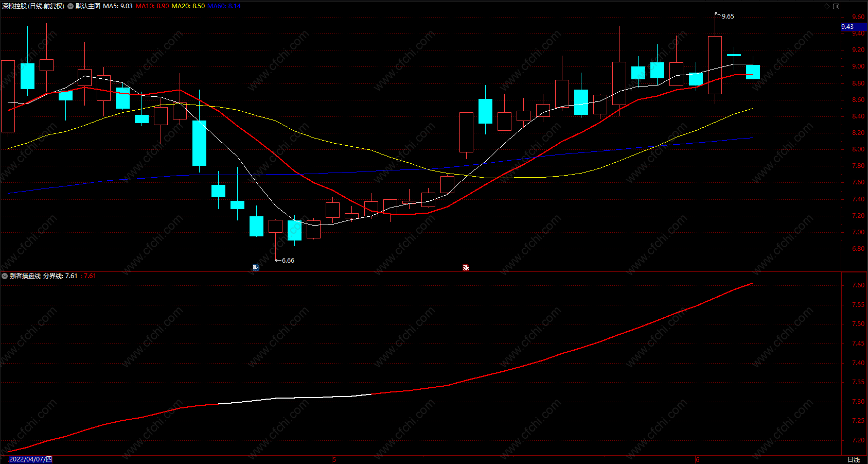Open the 默认主图 indicator dropdown arrow
868x464 pixels.
click(x=70, y=6)
